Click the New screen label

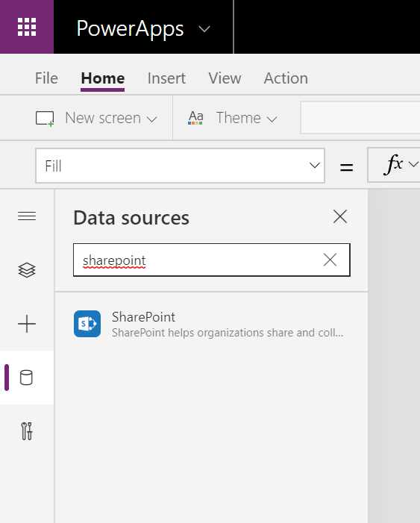pos(103,118)
